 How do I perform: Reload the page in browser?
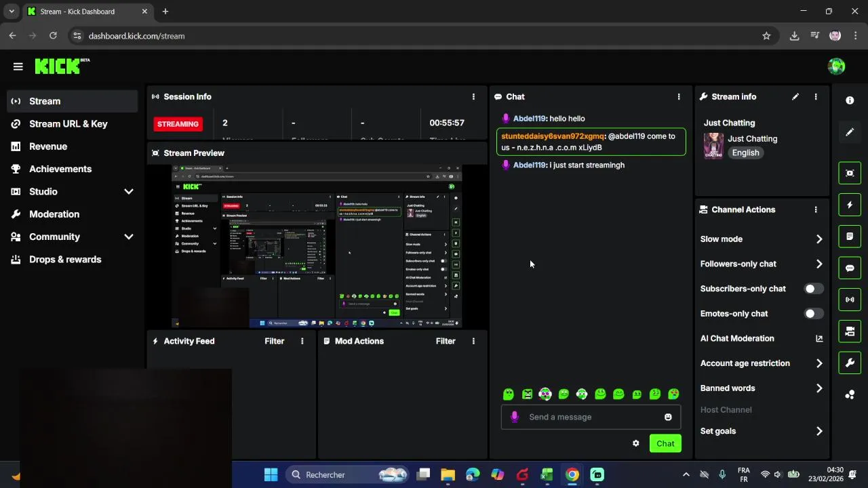click(54, 36)
